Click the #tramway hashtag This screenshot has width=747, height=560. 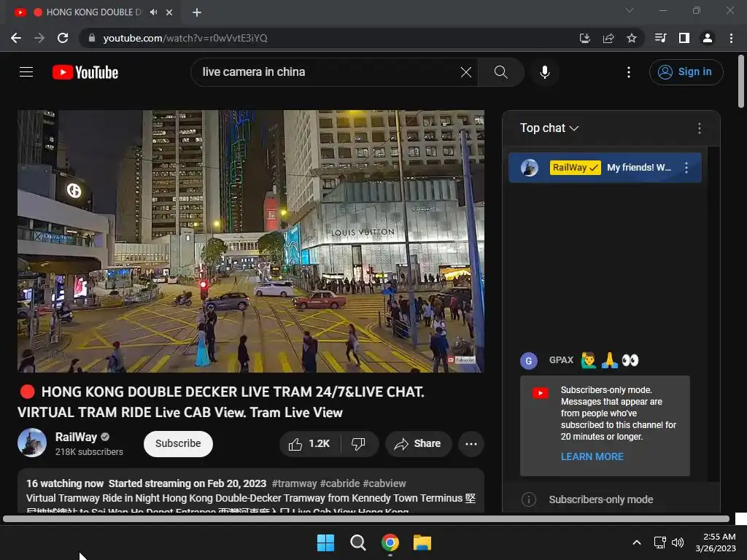[x=294, y=483]
